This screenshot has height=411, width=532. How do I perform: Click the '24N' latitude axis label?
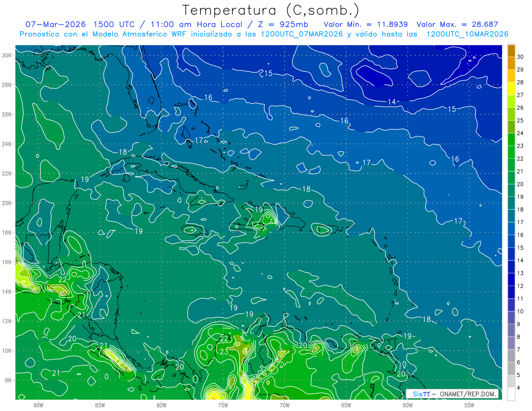coord(7,144)
